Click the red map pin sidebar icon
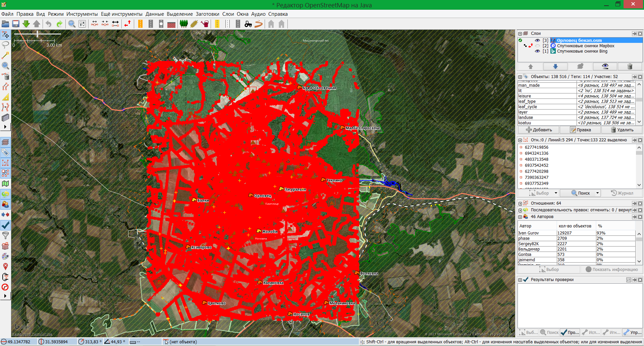Viewport: 644px width, 346px height. 5,266
